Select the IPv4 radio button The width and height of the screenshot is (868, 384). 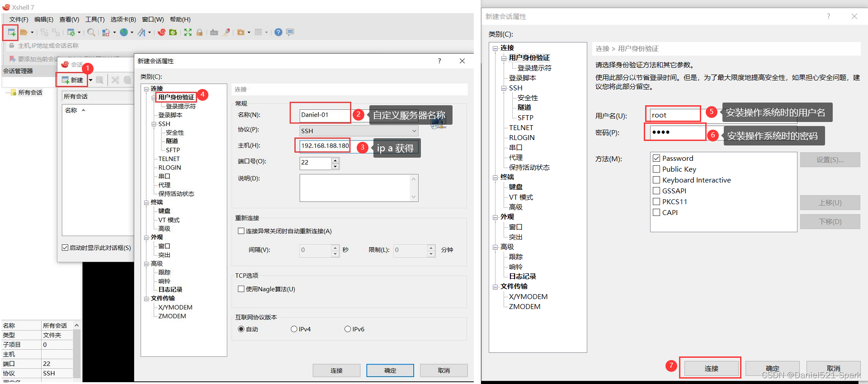pyautogui.click(x=294, y=329)
